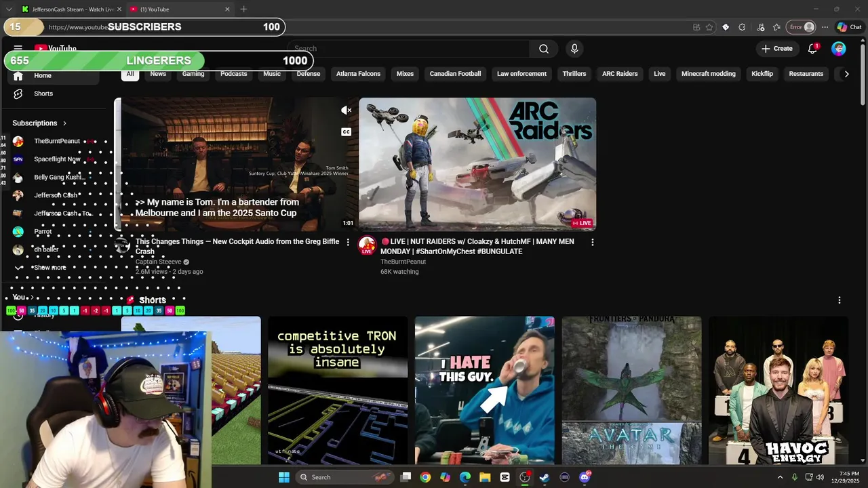
Task: Open TheBurntPeanut live channel avatar
Action: (367, 245)
